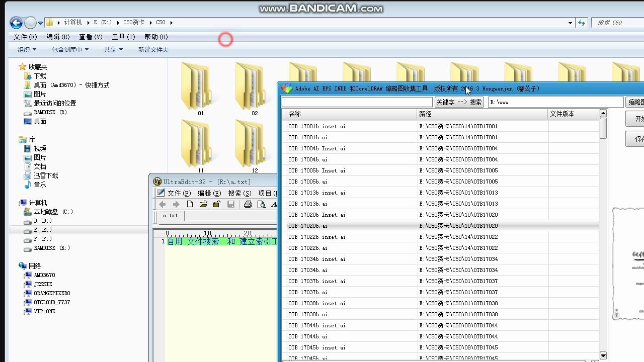Sort list by 名称 column header
The image size is (644, 362).
click(x=351, y=114)
